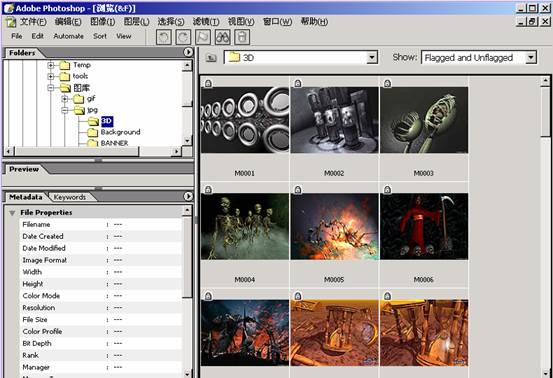Screen dimensions: 553x378
Task: Select the M0001 rings thumbnail
Action: click(x=245, y=120)
